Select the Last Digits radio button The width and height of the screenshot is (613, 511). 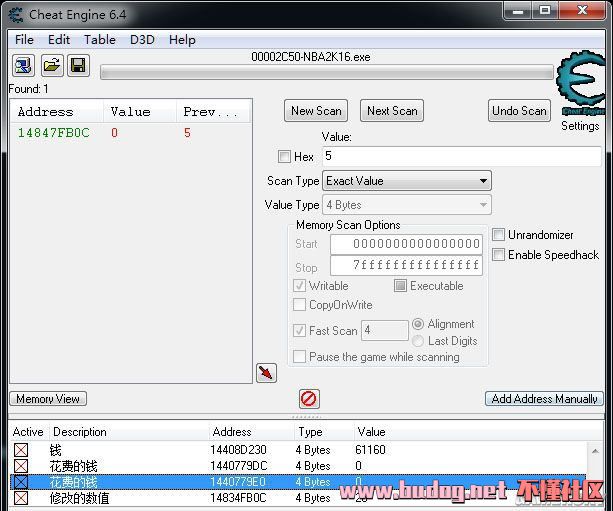[418, 341]
